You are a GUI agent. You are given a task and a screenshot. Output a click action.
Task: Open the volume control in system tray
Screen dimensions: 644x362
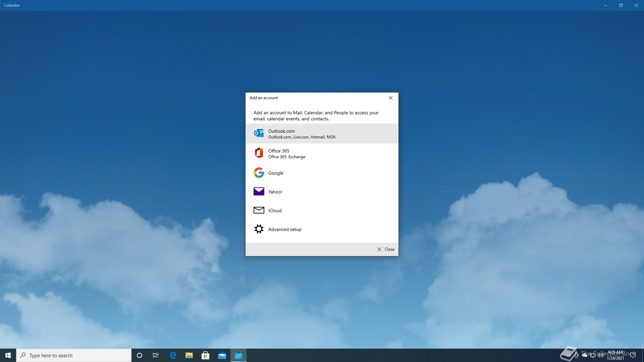click(600, 355)
